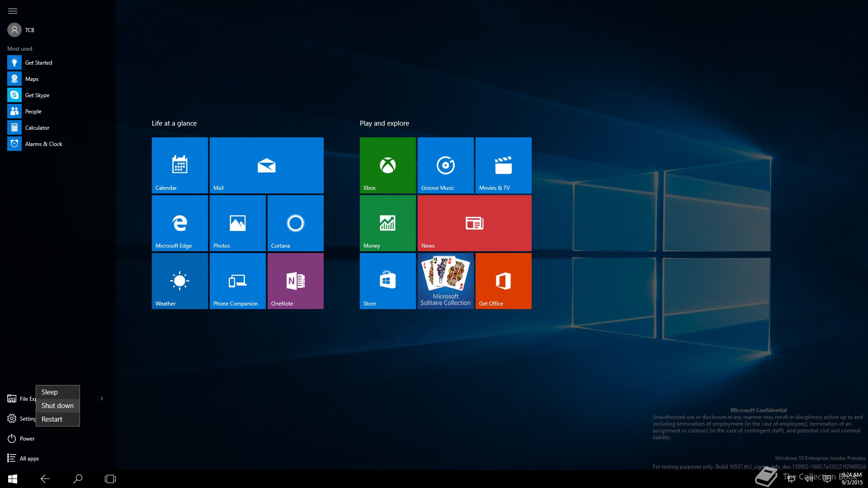Screen dimensions: 868x488
Task: Launch Maps from the Most used list
Action: (57, 79)
